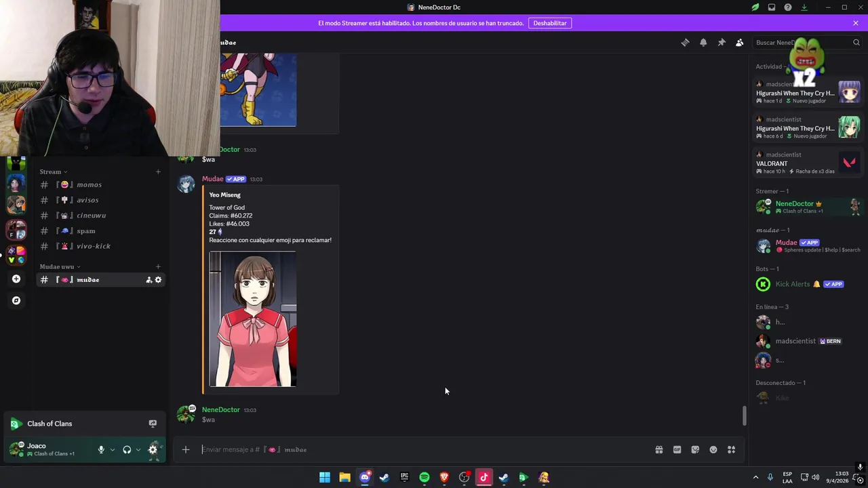Open Brave browser from taskbar

coord(444,477)
